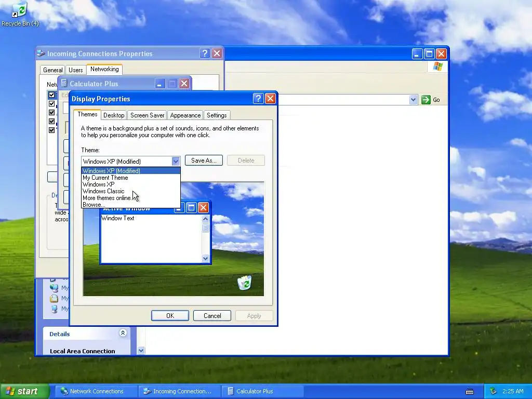
Task: Click Window Text in the preview
Action: pos(118,218)
